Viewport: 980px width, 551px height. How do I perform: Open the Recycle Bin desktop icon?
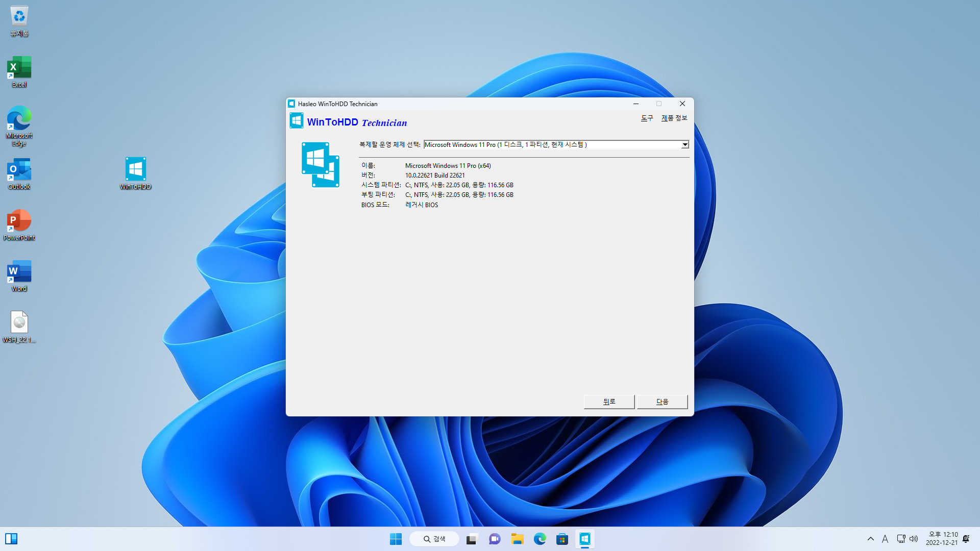19,21
